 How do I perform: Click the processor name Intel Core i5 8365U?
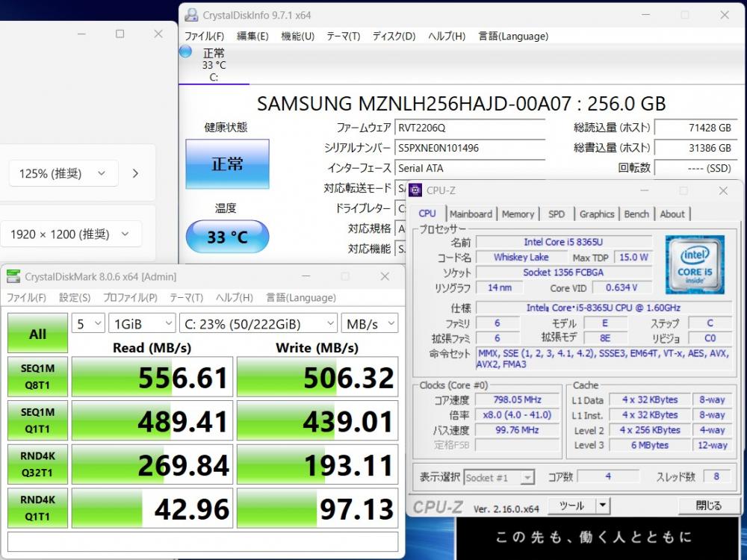pyautogui.click(x=563, y=242)
